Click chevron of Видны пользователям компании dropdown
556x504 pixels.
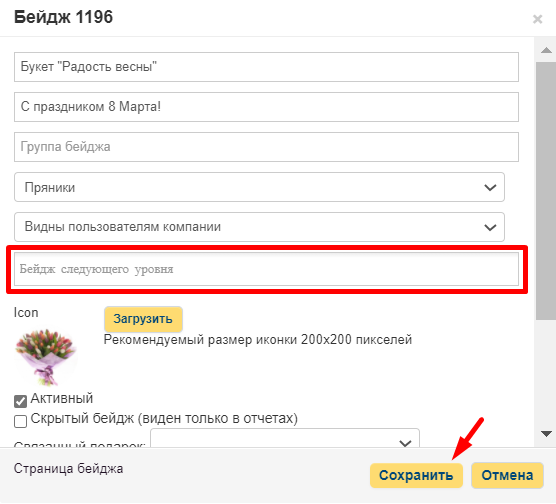490,227
